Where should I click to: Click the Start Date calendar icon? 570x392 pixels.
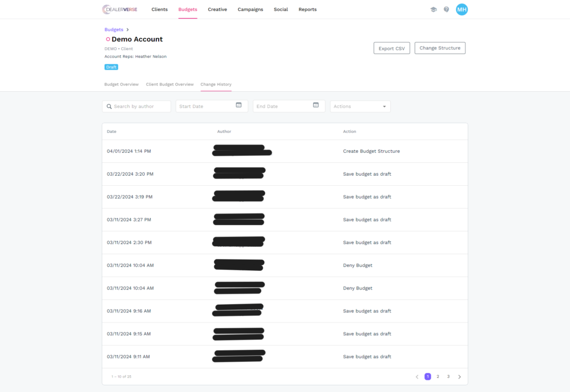pyautogui.click(x=239, y=105)
